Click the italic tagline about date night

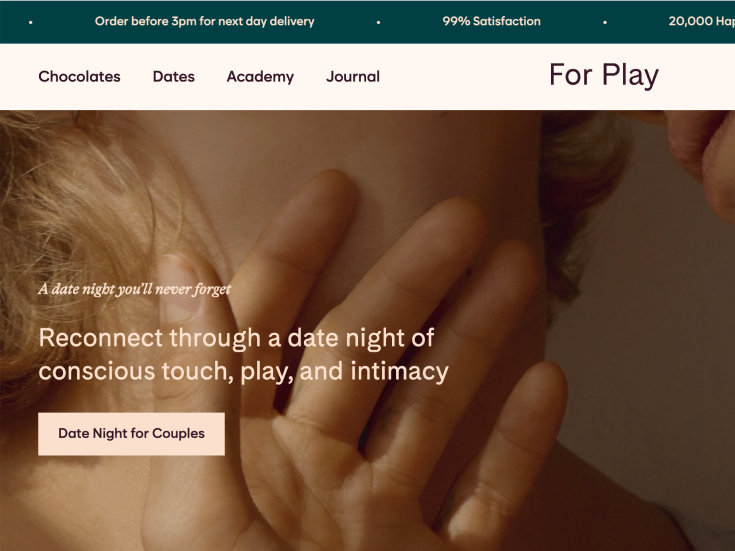[135, 289]
